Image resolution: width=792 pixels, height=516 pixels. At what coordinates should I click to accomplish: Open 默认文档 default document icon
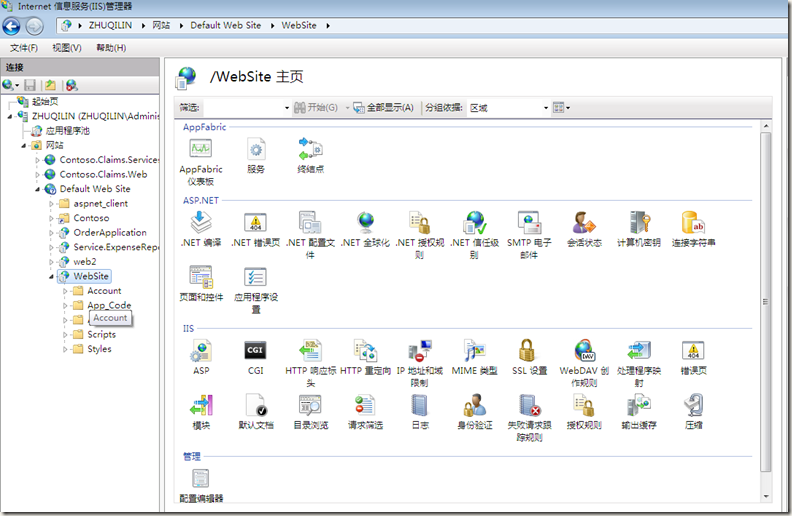coord(256,412)
